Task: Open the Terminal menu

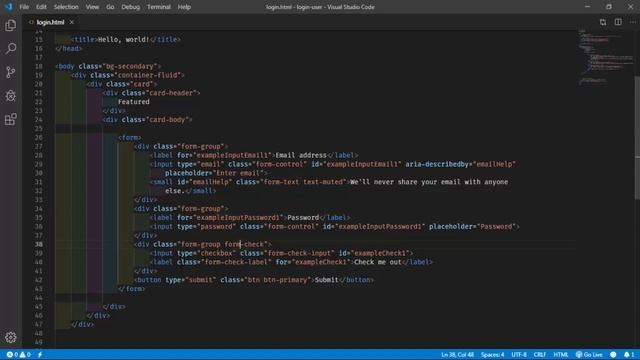Action: (159, 7)
